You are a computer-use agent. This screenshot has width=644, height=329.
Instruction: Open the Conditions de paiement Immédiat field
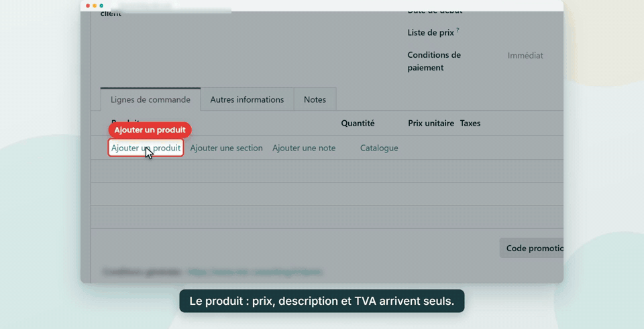(x=525, y=56)
